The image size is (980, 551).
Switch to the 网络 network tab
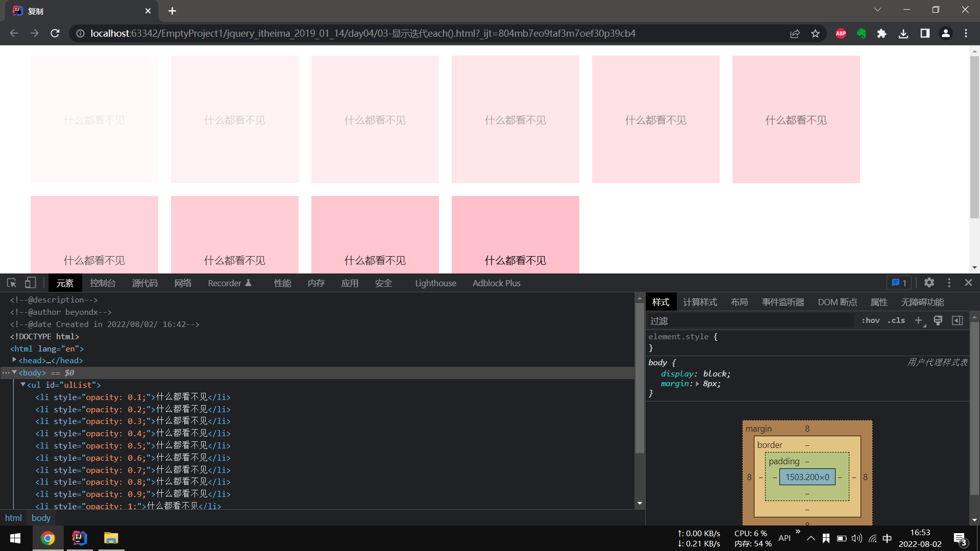point(183,283)
